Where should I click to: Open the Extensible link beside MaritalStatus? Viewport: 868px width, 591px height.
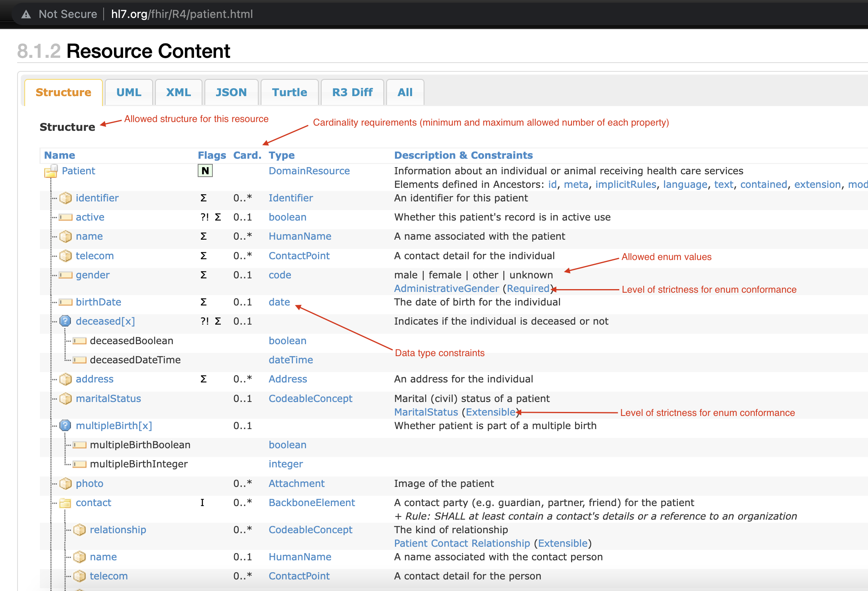491,412
